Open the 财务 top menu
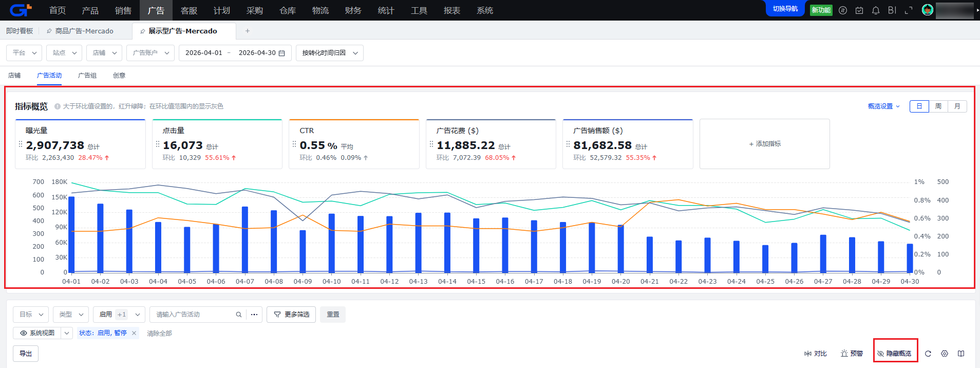The width and height of the screenshot is (980, 368). click(353, 10)
